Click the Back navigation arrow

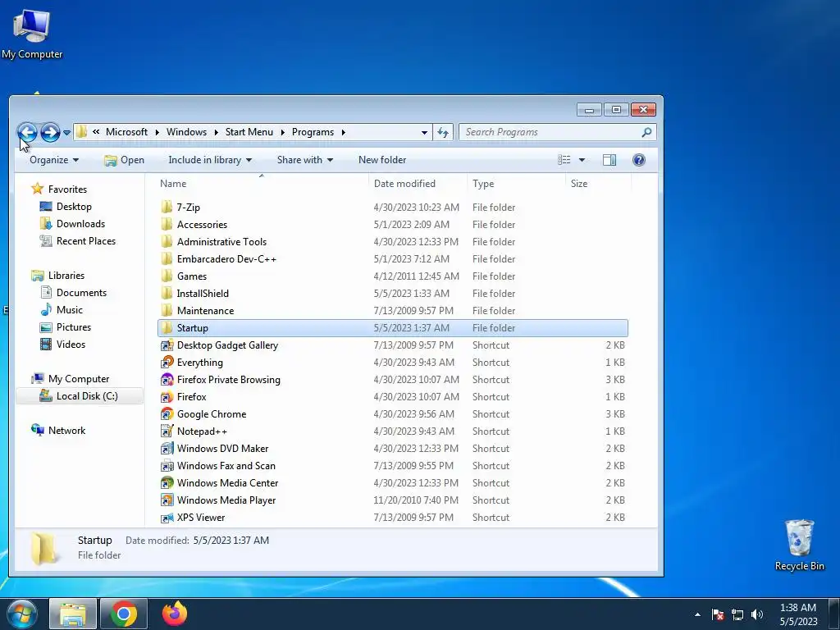27,132
